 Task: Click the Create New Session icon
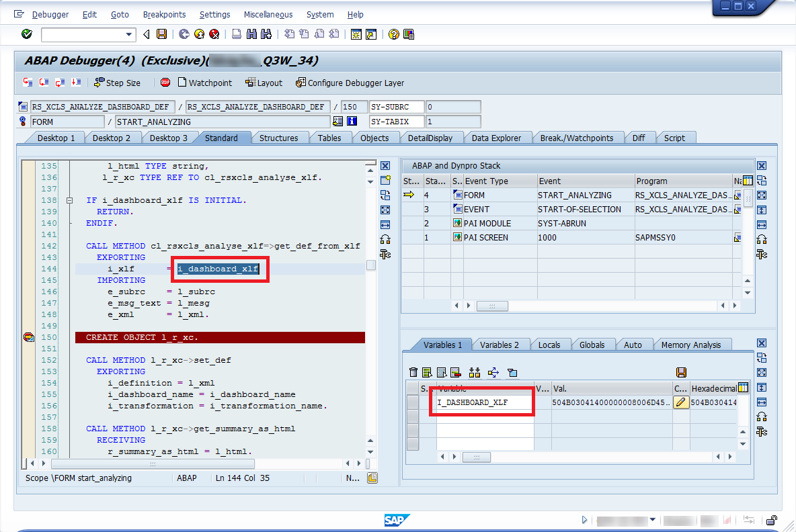356,34
